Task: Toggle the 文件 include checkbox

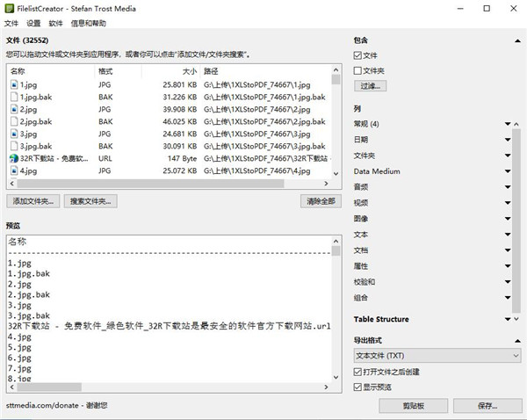Action: point(357,55)
